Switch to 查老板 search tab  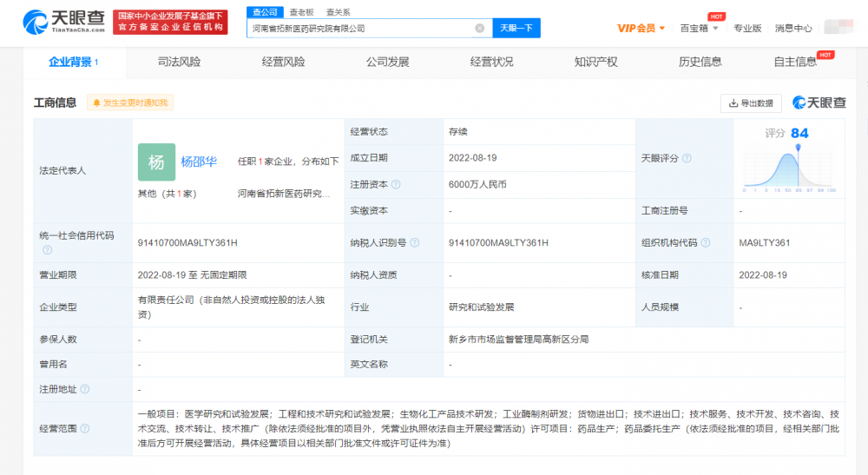tap(302, 12)
